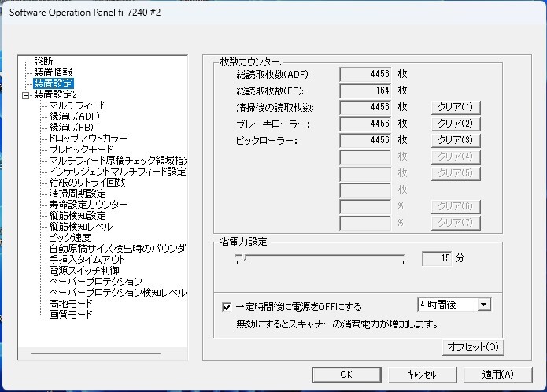The width and height of the screenshot is (547, 392).
Task: Open the 4 時間後 dropdown
Action: 484,305
